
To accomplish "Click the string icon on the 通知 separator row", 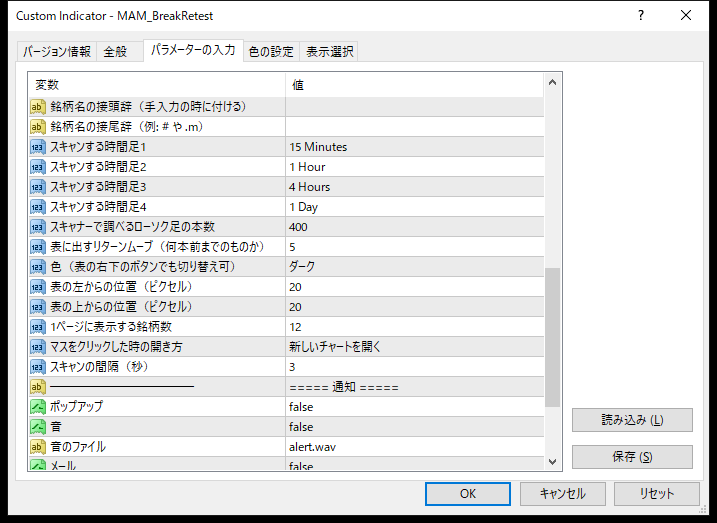I will coord(38,387).
